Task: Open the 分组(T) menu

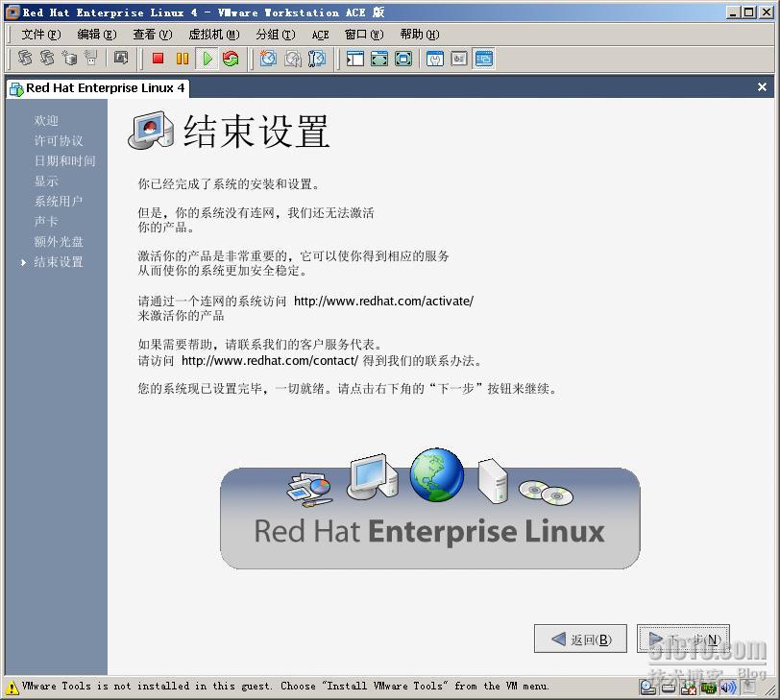Action: (276, 35)
